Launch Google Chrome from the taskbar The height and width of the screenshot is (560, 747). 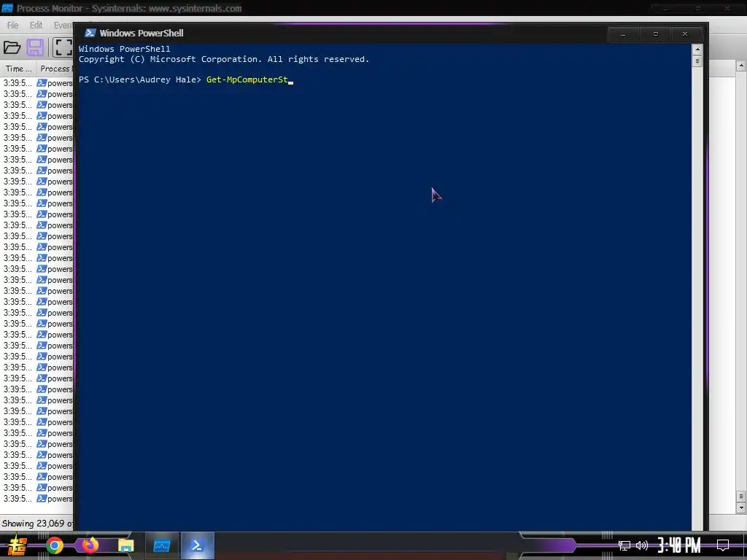pyautogui.click(x=55, y=545)
